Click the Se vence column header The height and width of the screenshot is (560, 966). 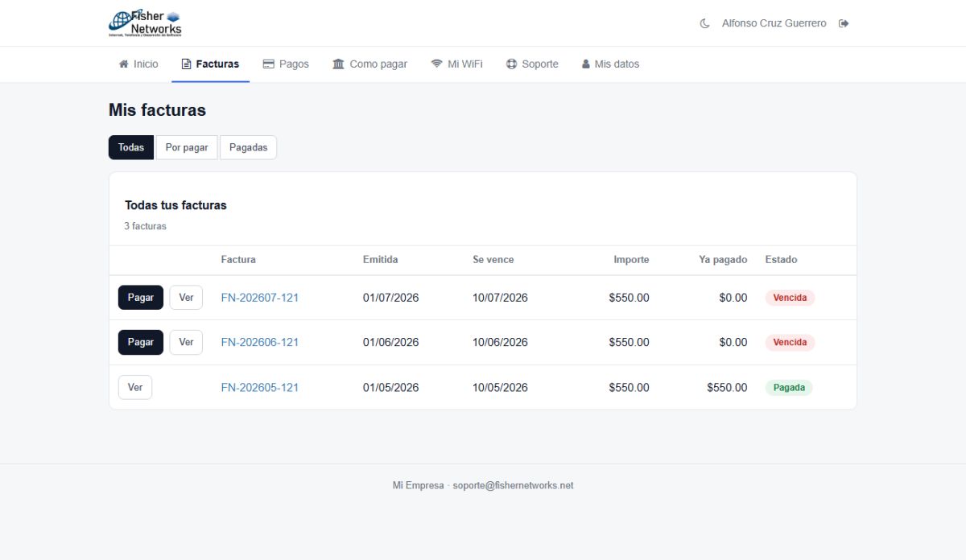(493, 260)
